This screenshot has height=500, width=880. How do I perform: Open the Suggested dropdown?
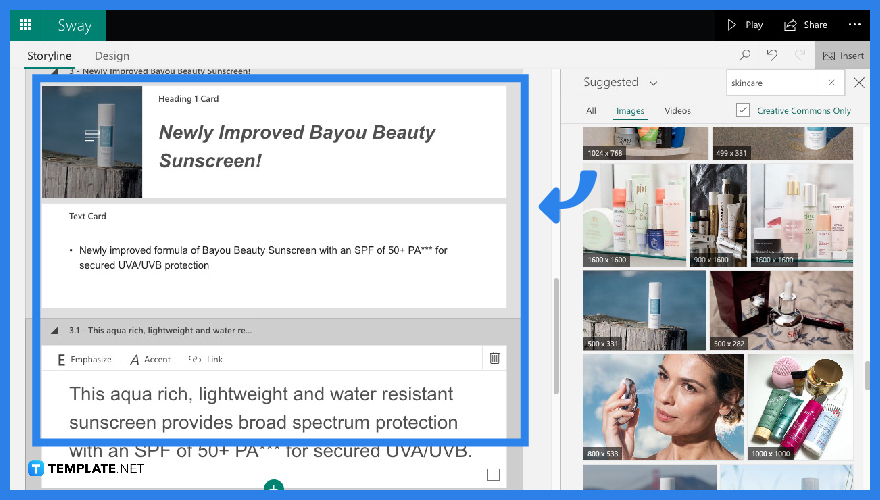click(x=620, y=82)
